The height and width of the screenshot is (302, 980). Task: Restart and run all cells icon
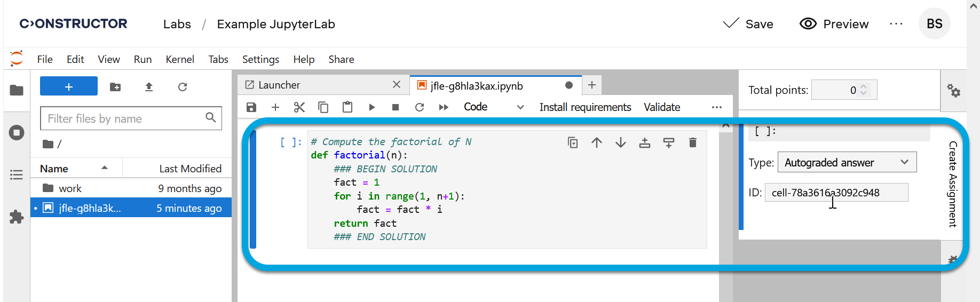444,107
